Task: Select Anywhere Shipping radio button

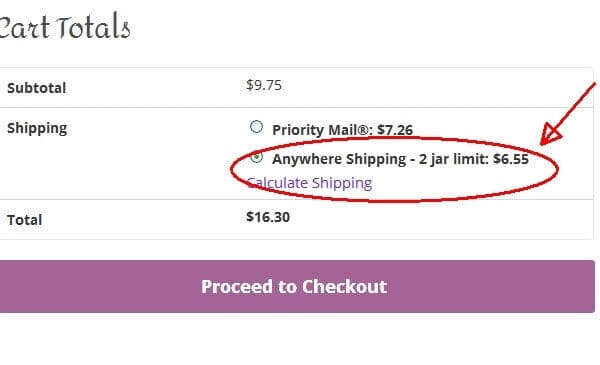Action: (x=256, y=156)
